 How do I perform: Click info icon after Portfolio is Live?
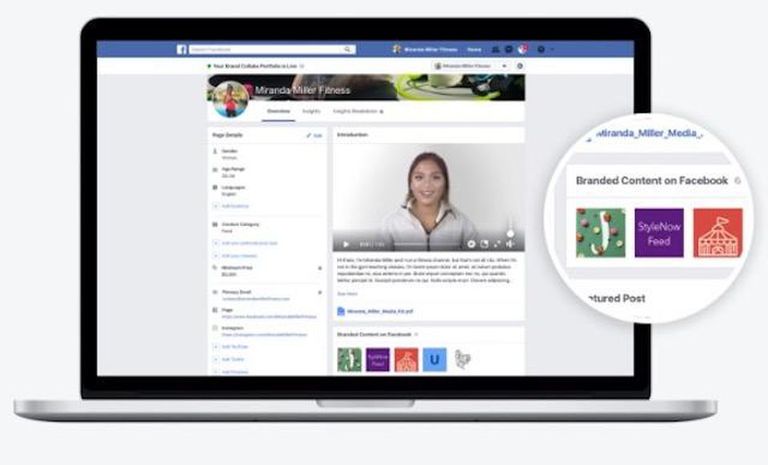pyautogui.click(x=302, y=66)
